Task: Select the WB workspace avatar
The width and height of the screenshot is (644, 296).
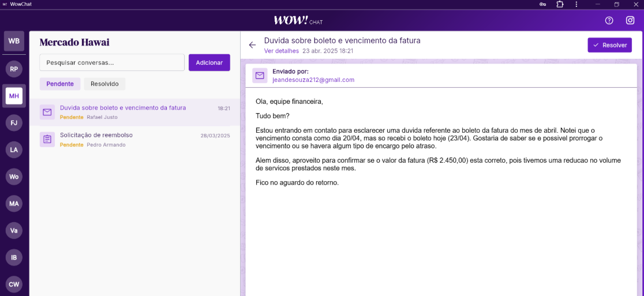Action: [14, 41]
